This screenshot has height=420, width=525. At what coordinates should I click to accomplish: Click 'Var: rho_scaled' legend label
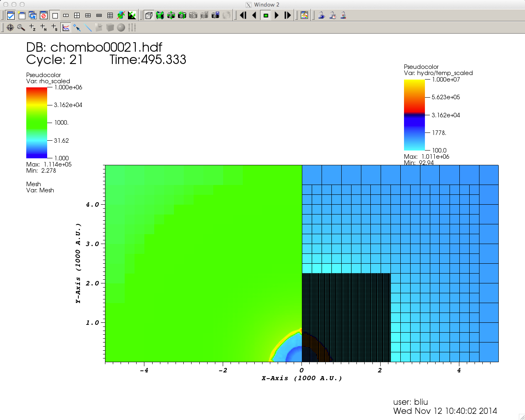pos(48,81)
